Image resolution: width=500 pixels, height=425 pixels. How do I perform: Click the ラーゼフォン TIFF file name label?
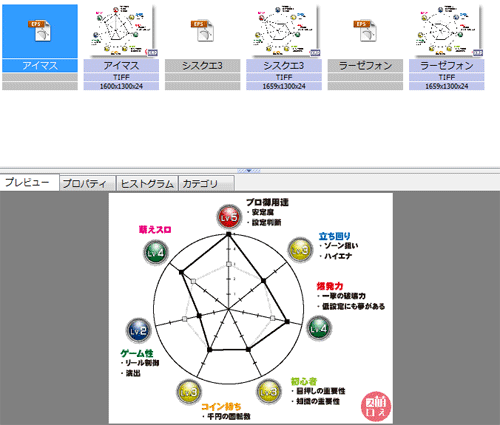(447, 66)
